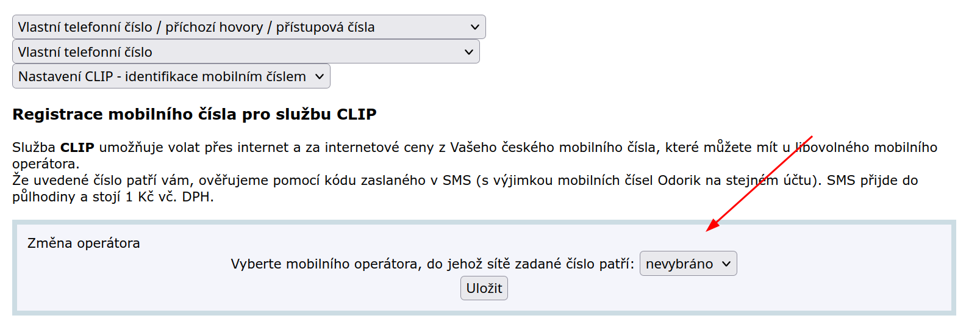Click the red arrow's arrowhead
The width and height of the screenshot is (980, 332).
[x=711, y=227]
